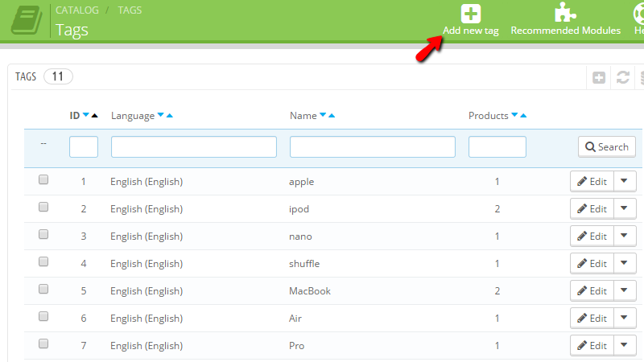Sort Name column ascending arrow

(x=332, y=115)
